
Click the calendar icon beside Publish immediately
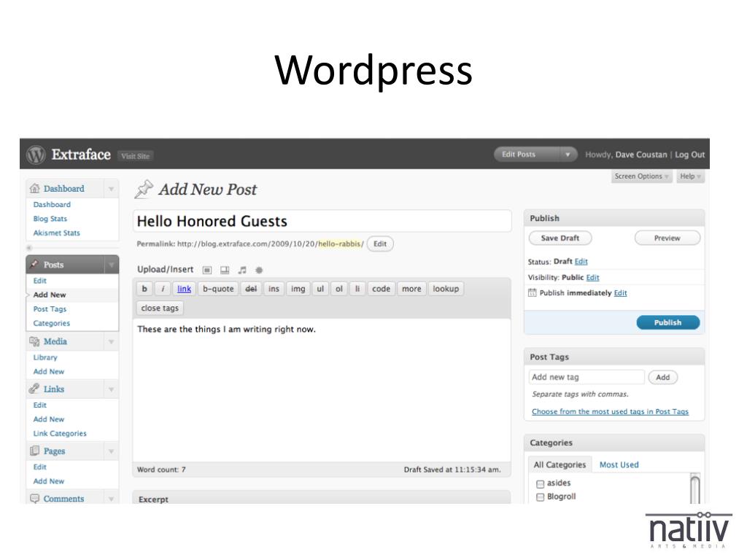(532, 293)
